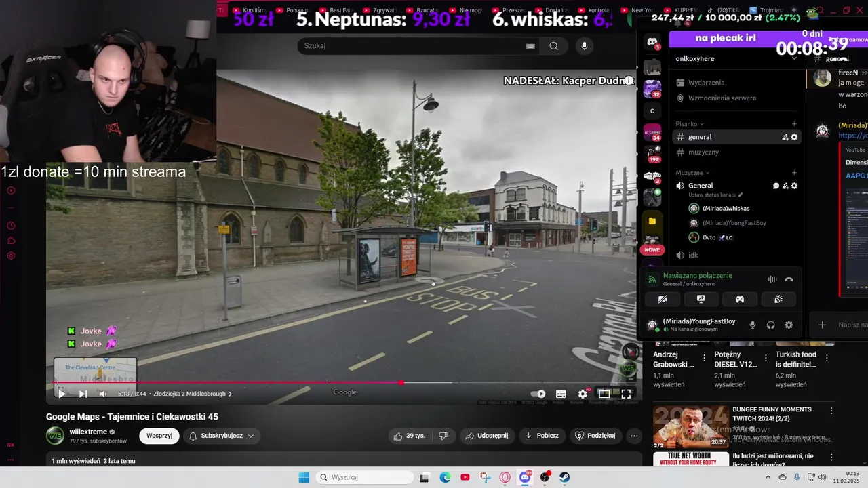Turn on the Discord camera
This screenshot has width=868, height=488.
click(663, 299)
